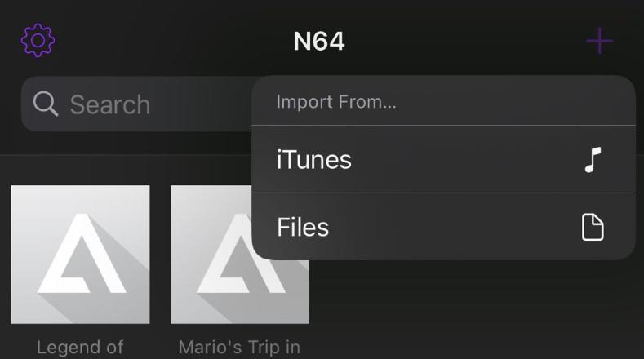Click the Search placeholder text
The width and height of the screenshot is (644, 359).
coord(109,104)
